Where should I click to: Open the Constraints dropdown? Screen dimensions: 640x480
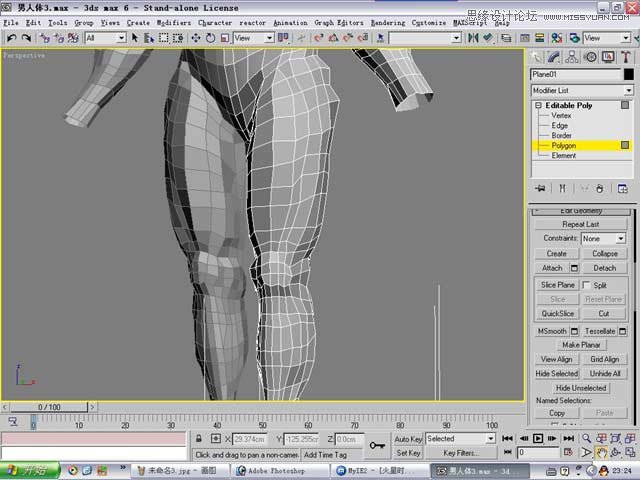pyautogui.click(x=604, y=239)
